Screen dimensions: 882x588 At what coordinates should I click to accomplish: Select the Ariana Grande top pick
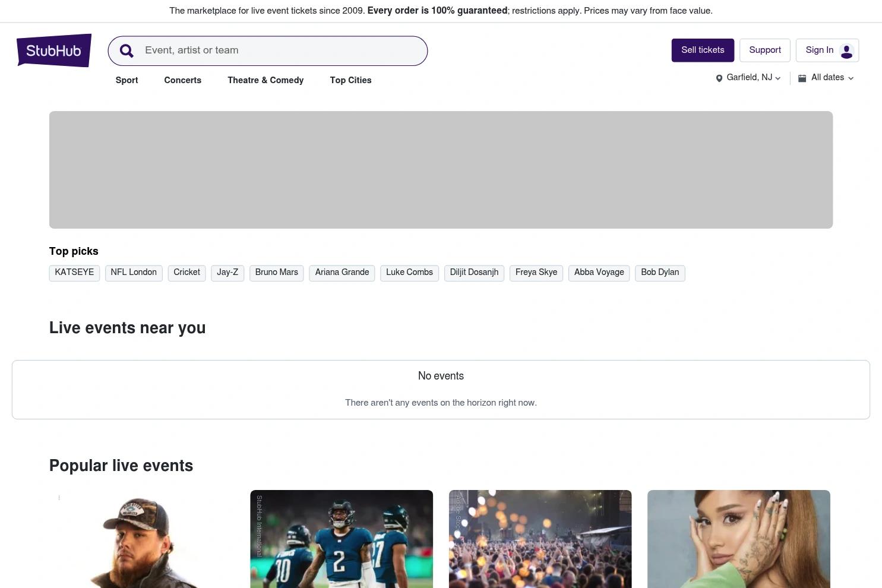point(342,273)
